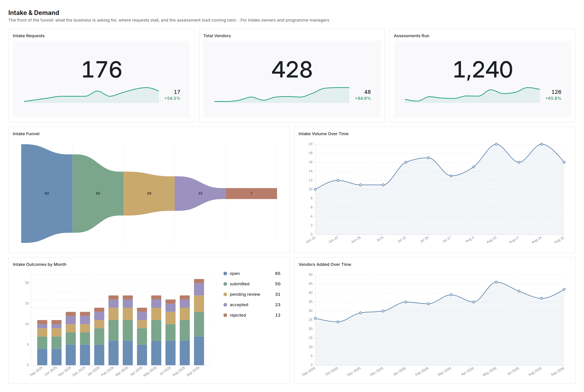Click the May 2026 point in Vendors Added
This screenshot has height=392, width=584.
[496, 282]
